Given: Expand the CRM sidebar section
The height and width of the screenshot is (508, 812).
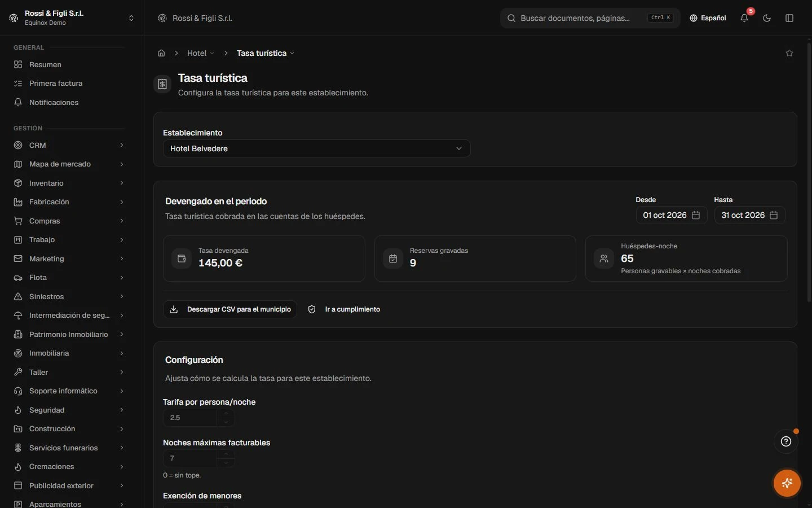Looking at the screenshot, I should point(69,145).
